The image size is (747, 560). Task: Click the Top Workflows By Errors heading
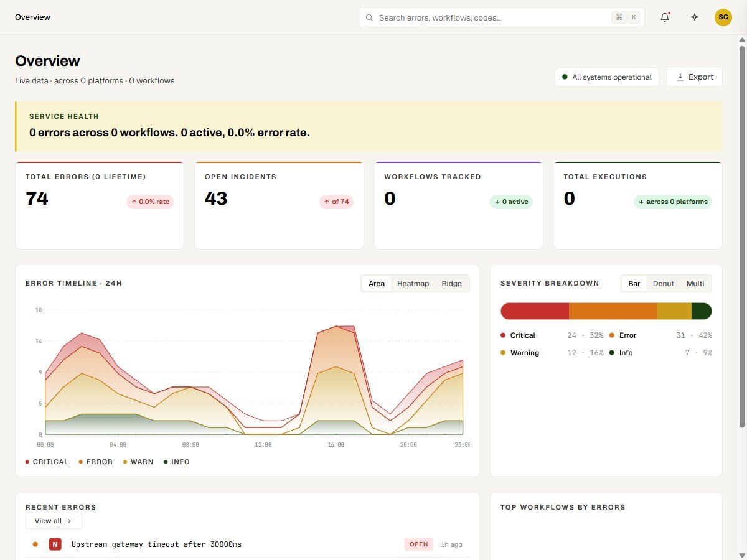coord(563,507)
